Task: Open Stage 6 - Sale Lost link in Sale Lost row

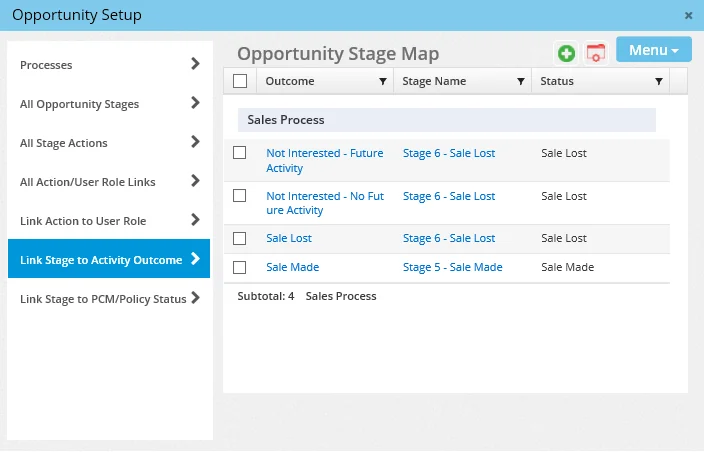Action: coord(449,238)
